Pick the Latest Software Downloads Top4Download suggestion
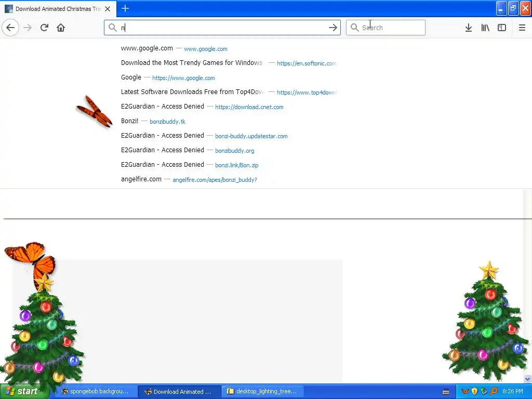 coord(229,92)
